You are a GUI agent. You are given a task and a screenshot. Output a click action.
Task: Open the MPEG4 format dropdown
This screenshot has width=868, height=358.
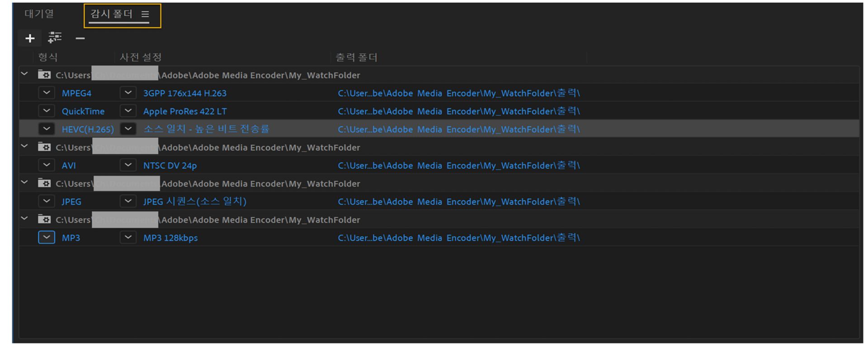47,93
